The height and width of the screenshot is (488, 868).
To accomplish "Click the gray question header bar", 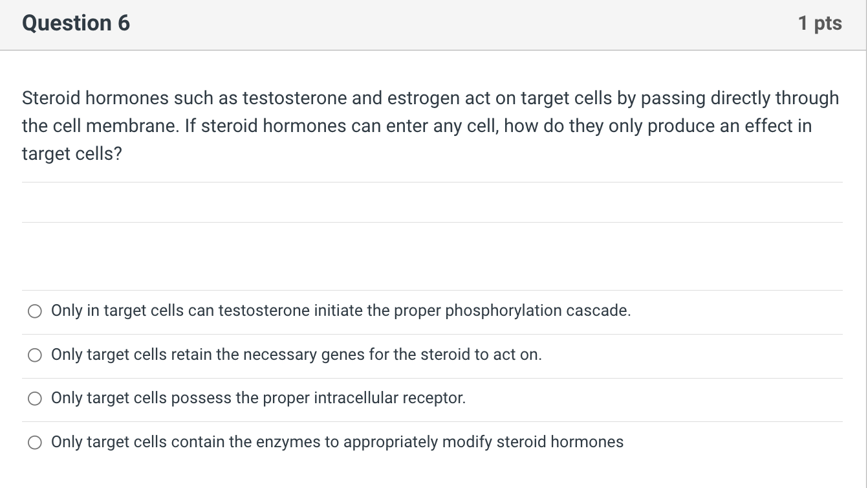I will point(433,25).
